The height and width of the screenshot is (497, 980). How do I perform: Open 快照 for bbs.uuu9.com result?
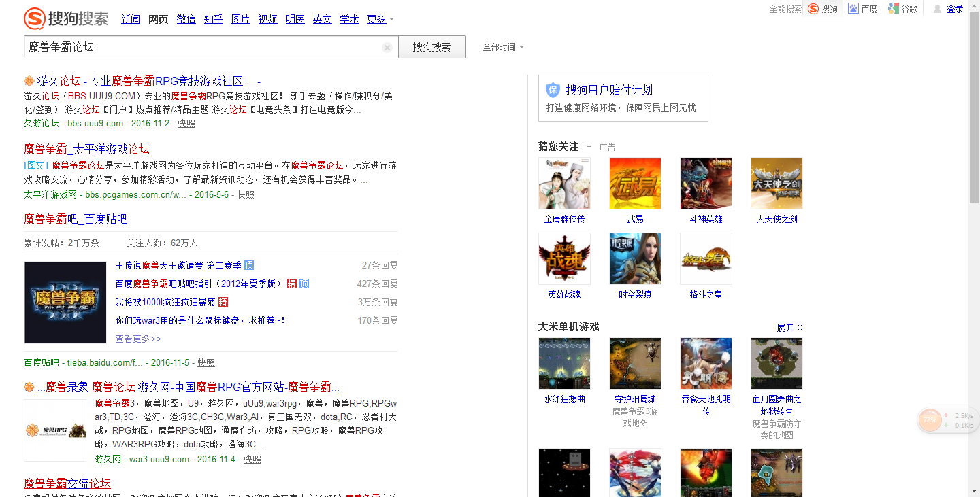186,124
